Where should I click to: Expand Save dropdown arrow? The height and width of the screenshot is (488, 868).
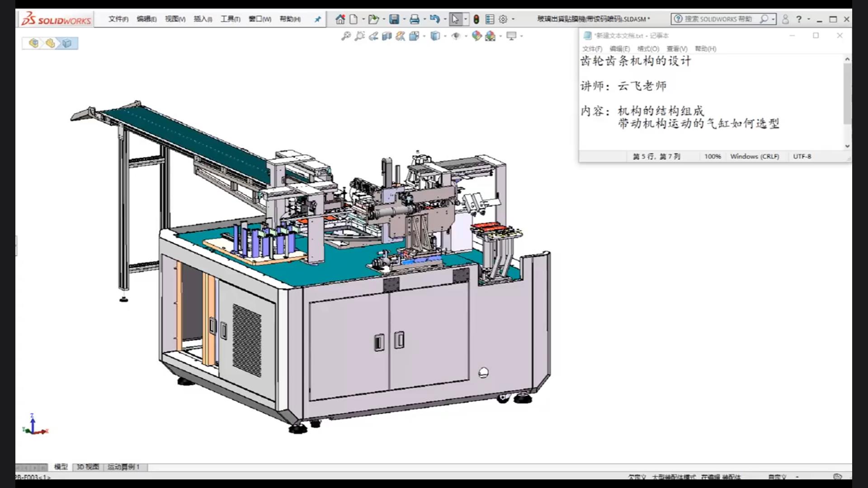click(404, 19)
